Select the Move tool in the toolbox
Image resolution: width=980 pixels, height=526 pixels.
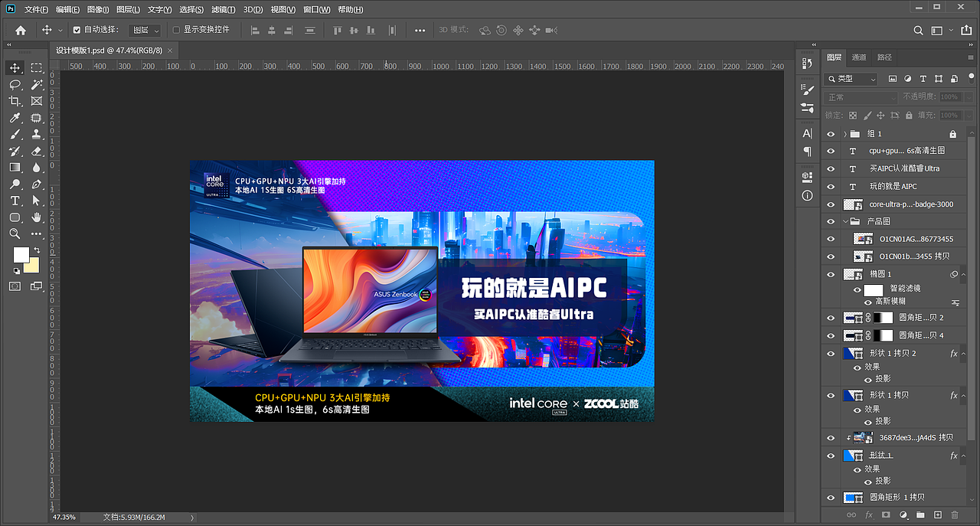coord(15,68)
